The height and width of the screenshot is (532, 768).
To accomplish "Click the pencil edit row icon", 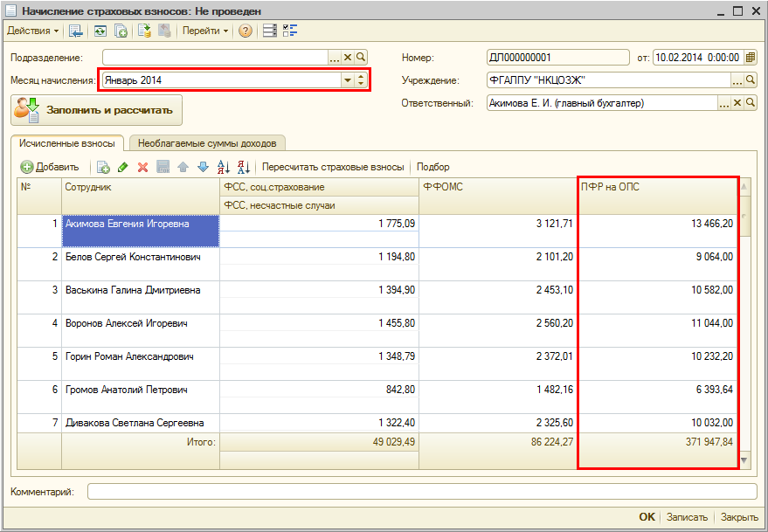I will (x=123, y=167).
